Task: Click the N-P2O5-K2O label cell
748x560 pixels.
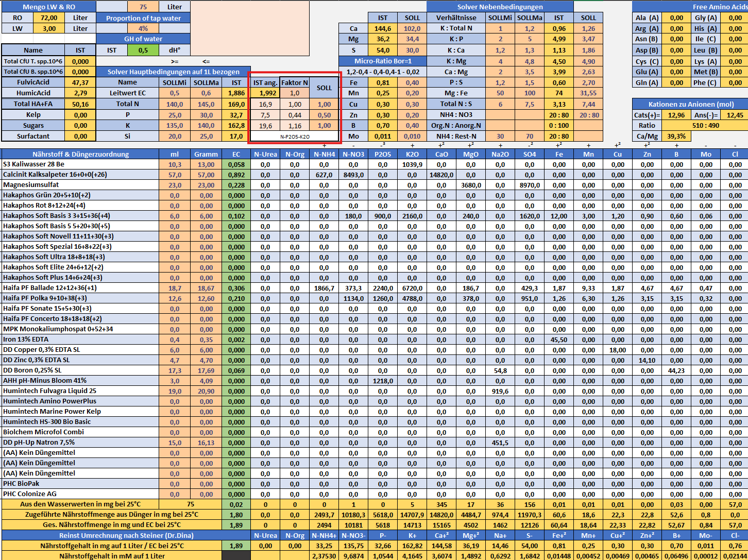Action: tap(295, 137)
